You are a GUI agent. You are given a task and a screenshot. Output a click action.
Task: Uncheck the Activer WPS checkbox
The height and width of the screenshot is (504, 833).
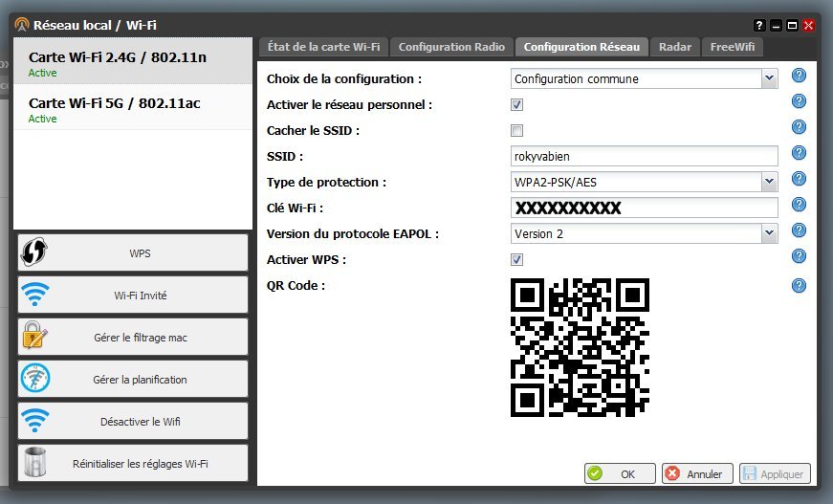click(x=516, y=260)
